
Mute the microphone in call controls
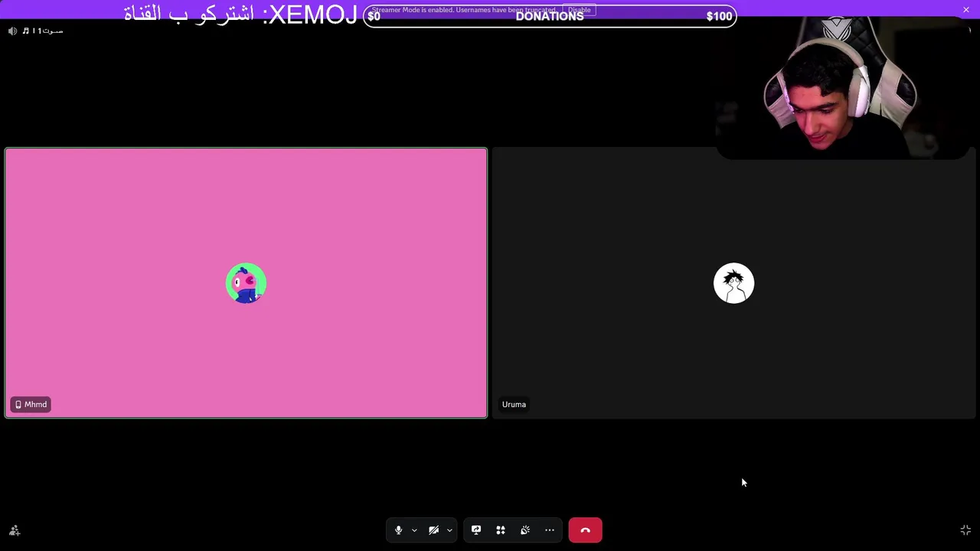click(398, 530)
